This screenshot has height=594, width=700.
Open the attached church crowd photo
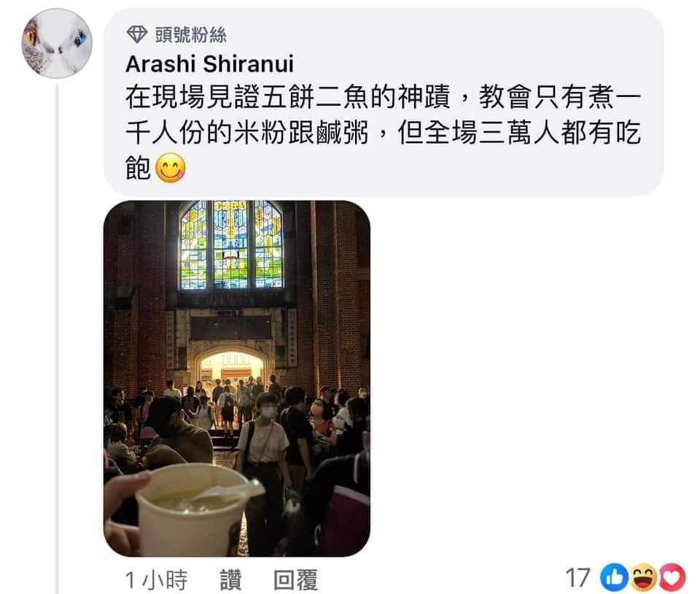point(237,378)
